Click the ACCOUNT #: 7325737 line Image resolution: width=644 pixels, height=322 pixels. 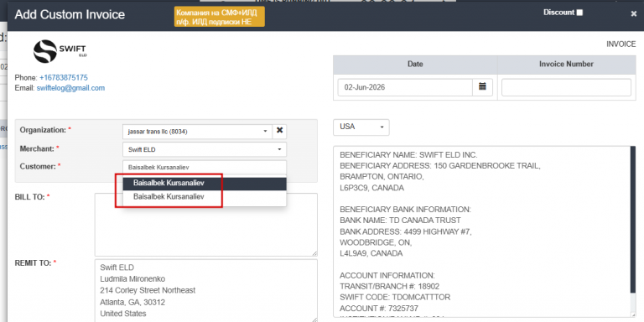[x=379, y=308]
